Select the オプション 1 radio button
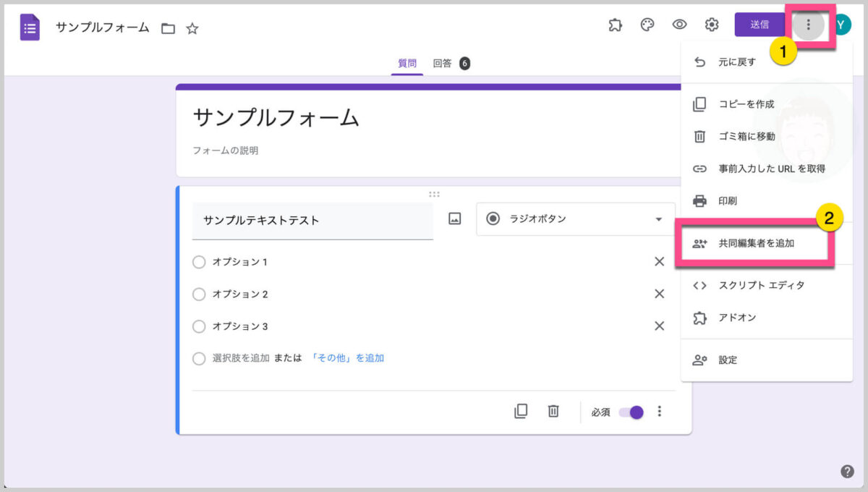 tap(199, 262)
